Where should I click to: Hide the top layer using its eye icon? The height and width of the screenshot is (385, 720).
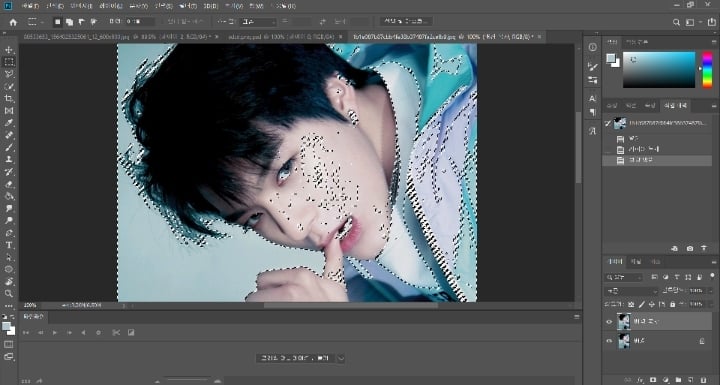pyautogui.click(x=609, y=322)
